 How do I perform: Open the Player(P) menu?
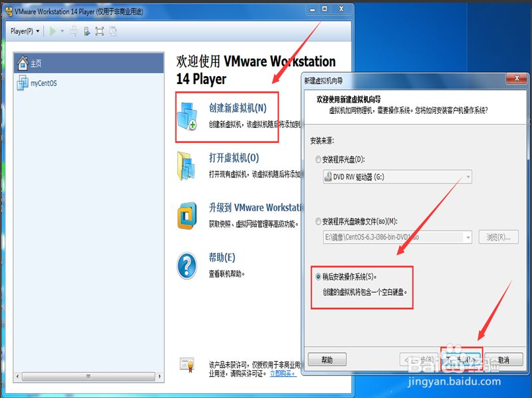[x=24, y=31]
